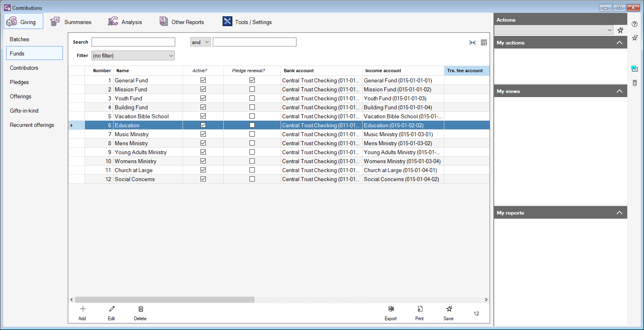Enable Pledge renewal for Social Concerns

[x=252, y=179]
